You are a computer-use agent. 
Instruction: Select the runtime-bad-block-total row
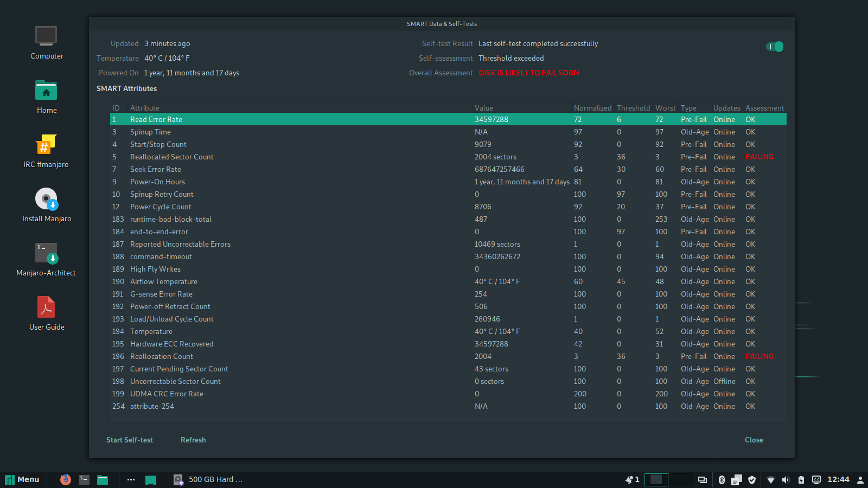448,219
